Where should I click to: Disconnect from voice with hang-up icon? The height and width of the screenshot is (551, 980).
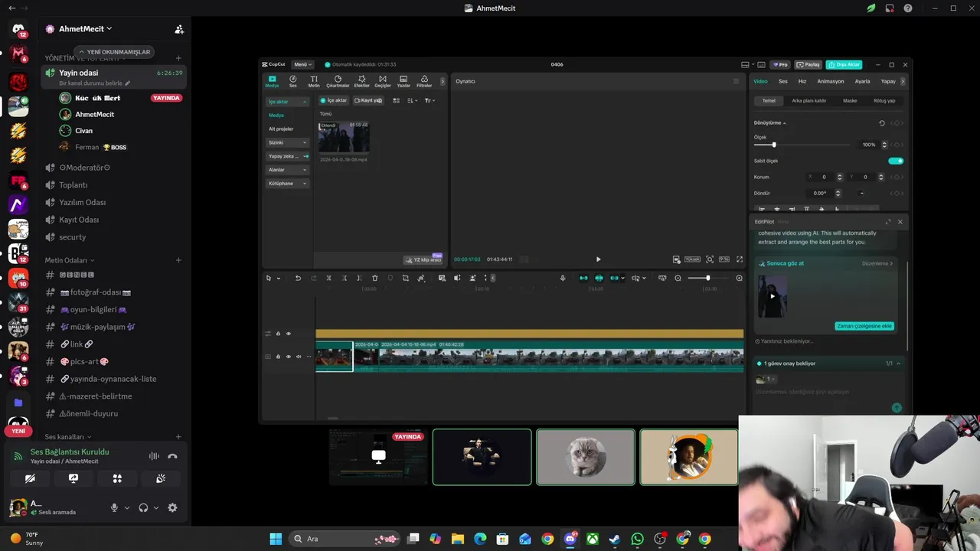coord(172,456)
